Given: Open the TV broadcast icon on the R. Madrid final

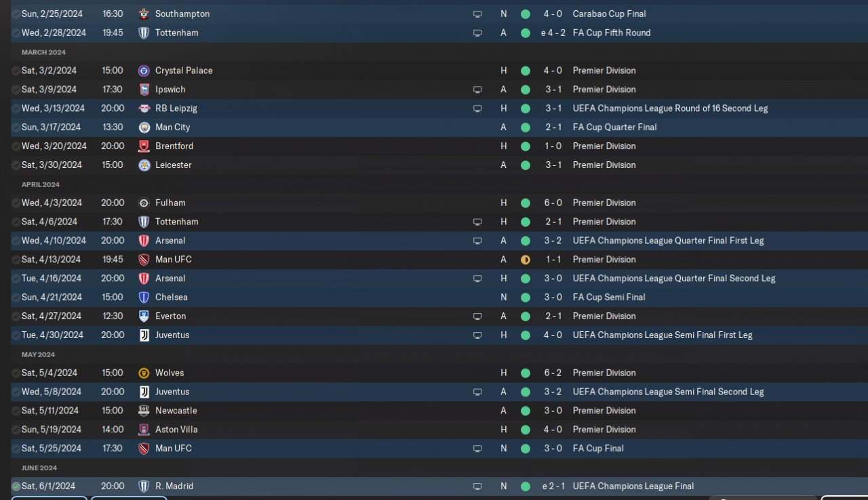Looking at the screenshot, I should 477,486.
